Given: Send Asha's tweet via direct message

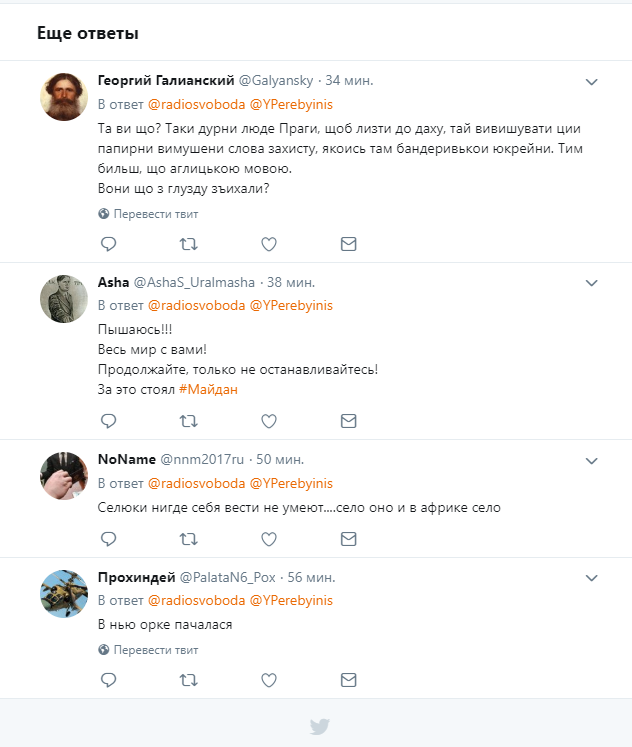Looking at the screenshot, I should click(x=348, y=420).
